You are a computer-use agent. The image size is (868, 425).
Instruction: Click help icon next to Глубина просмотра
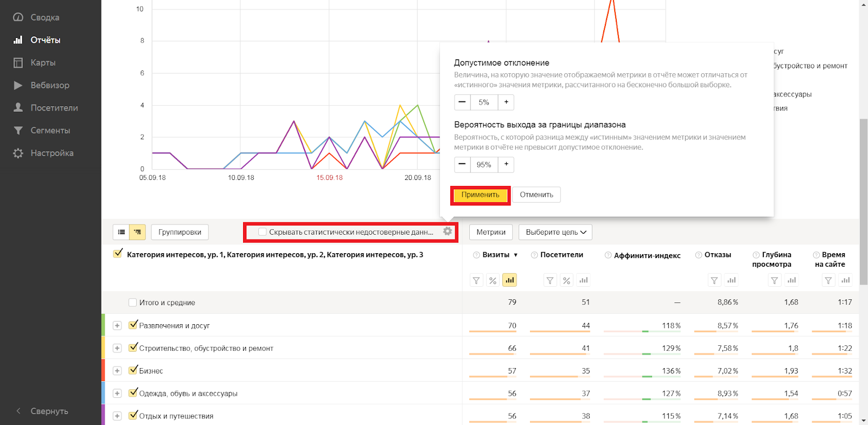click(x=756, y=255)
